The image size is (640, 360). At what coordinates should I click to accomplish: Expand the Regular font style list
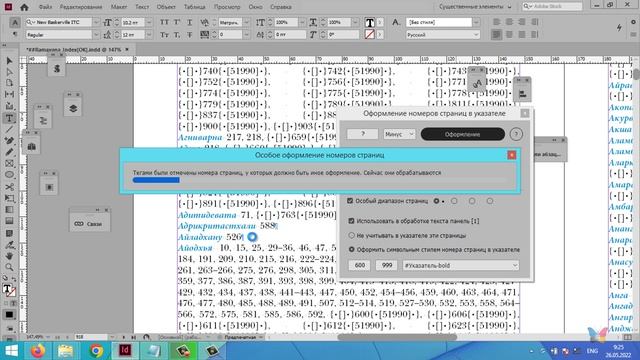click(x=96, y=35)
